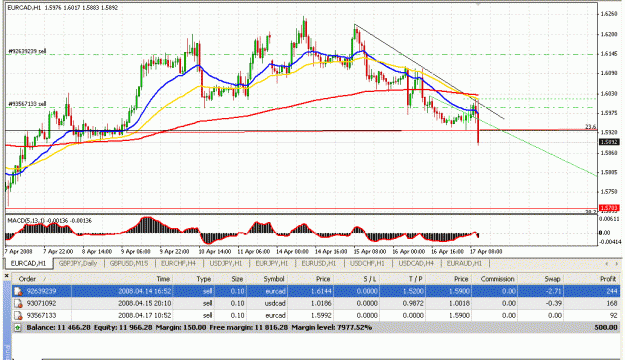Click order icon for trade 93071092

tap(18, 303)
